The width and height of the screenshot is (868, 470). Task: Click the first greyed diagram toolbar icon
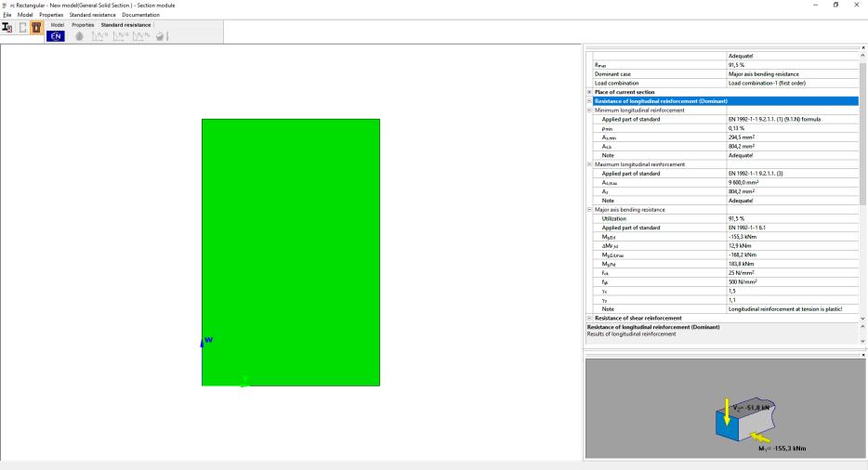pos(99,36)
